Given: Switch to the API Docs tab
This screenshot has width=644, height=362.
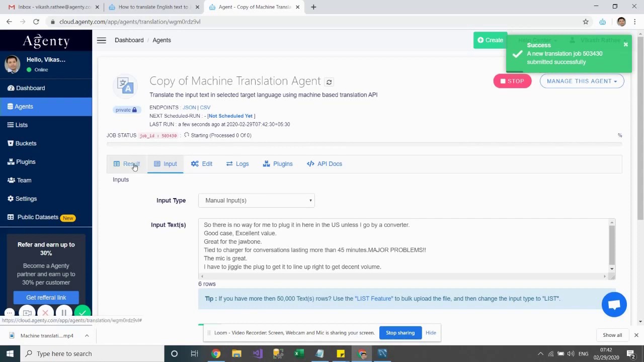Looking at the screenshot, I should click(x=325, y=164).
